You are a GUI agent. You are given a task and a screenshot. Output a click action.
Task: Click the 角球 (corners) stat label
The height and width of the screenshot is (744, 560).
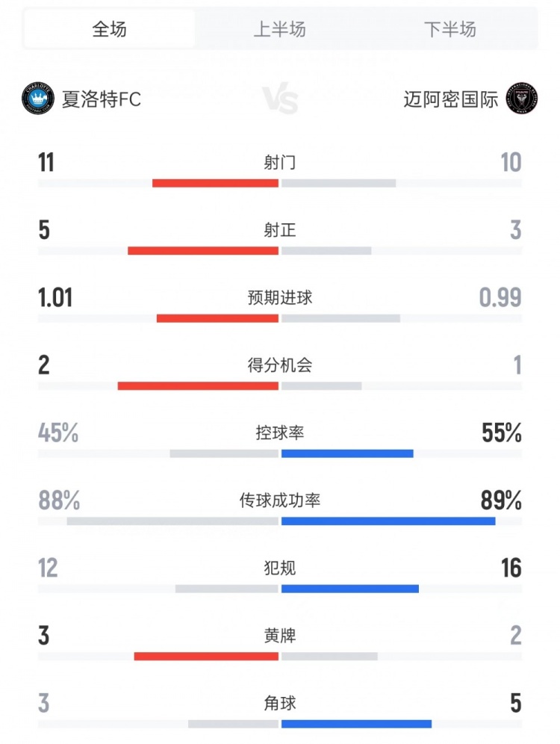point(280,702)
